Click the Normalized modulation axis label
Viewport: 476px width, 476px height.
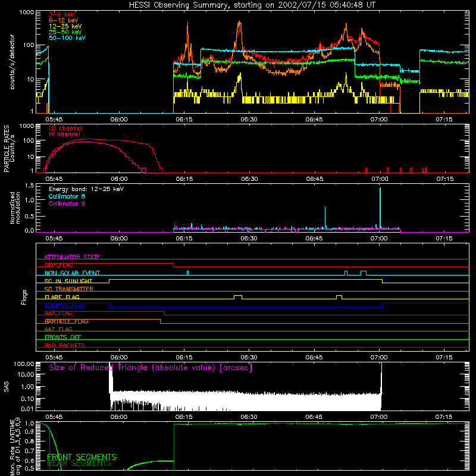tap(15, 208)
